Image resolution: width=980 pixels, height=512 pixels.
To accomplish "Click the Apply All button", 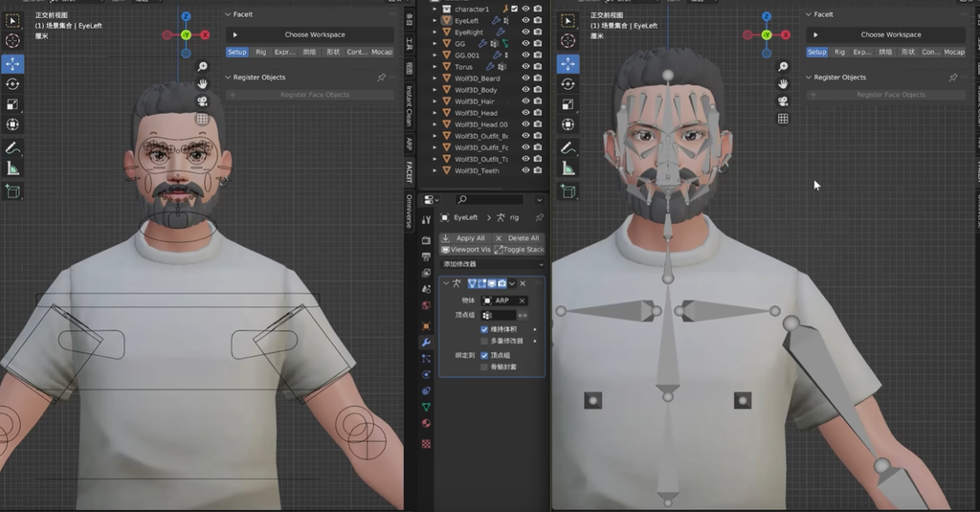I will (464, 238).
